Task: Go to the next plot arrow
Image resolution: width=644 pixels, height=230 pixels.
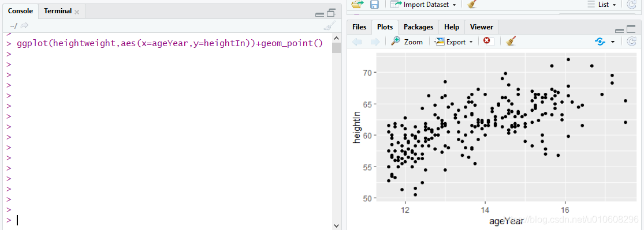Action: pos(375,42)
